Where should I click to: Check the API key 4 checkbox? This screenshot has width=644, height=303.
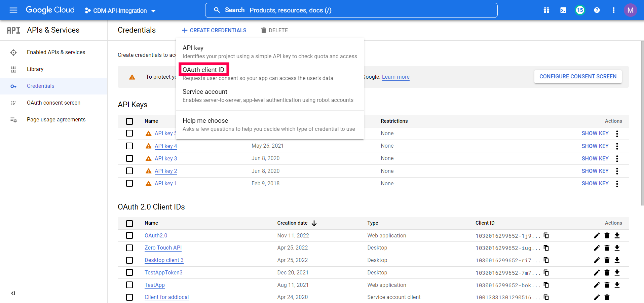click(x=129, y=146)
